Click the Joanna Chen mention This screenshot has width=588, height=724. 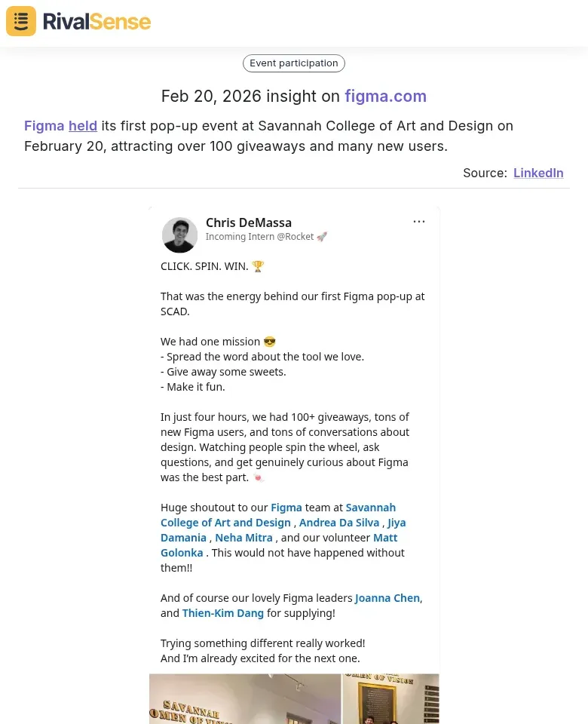pyautogui.click(x=387, y=598)
